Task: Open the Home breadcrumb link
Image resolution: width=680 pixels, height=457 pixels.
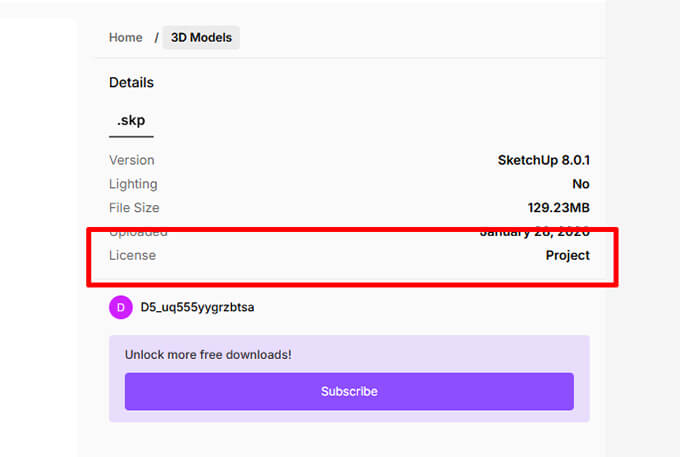Action: click(126, 38)
